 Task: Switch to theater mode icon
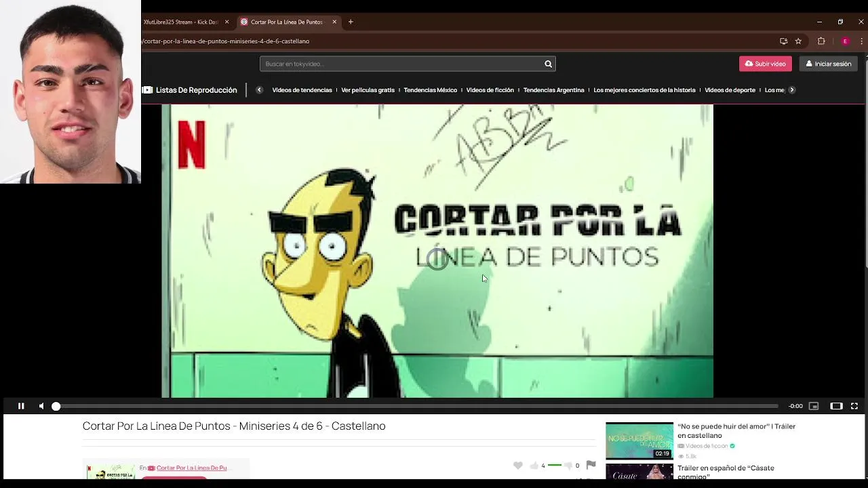(836, 406)
